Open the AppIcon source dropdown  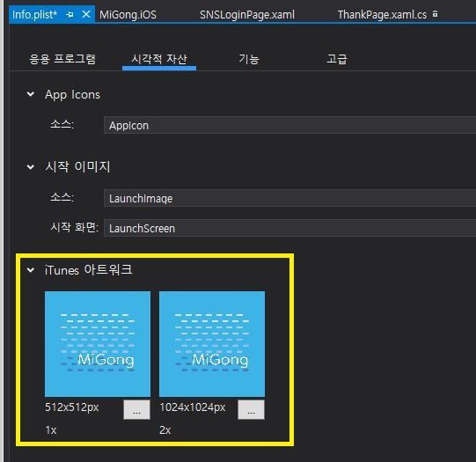289,125
